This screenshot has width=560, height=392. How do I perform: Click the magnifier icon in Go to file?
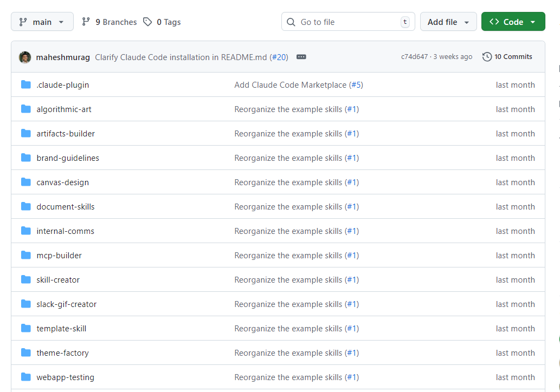[291, 22]
